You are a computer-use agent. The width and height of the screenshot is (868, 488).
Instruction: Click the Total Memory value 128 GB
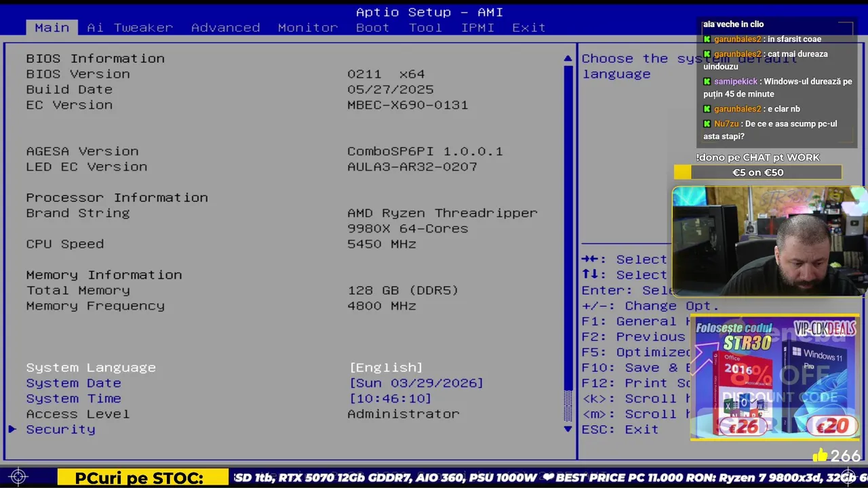click(x=403, y=290)
